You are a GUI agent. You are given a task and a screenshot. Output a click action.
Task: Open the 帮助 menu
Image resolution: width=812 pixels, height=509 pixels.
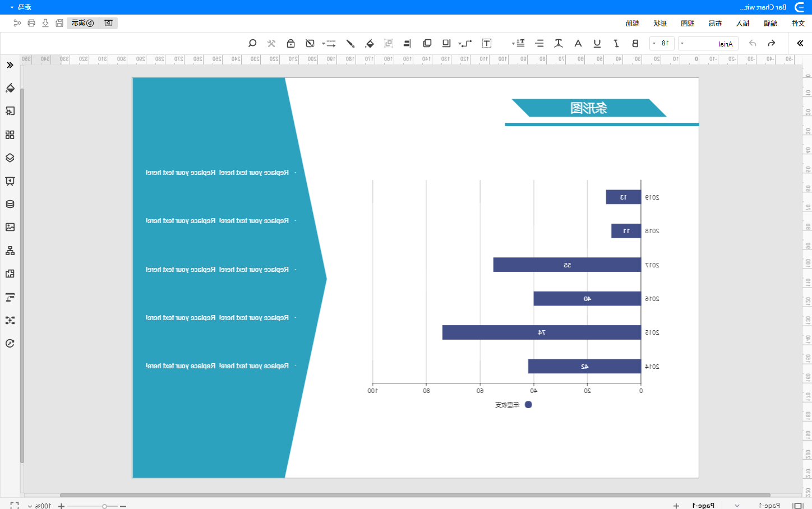(x=633, y=23)
